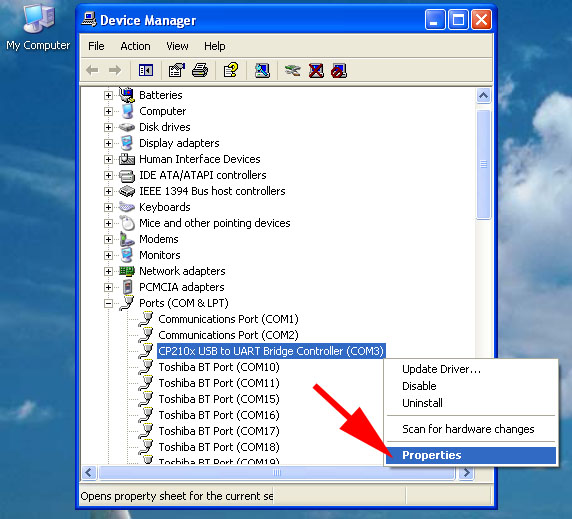Viewport: 572px width, 519px height.
Task: Open the Help menu
Action: pyautogui.click(x=214, y=46)
